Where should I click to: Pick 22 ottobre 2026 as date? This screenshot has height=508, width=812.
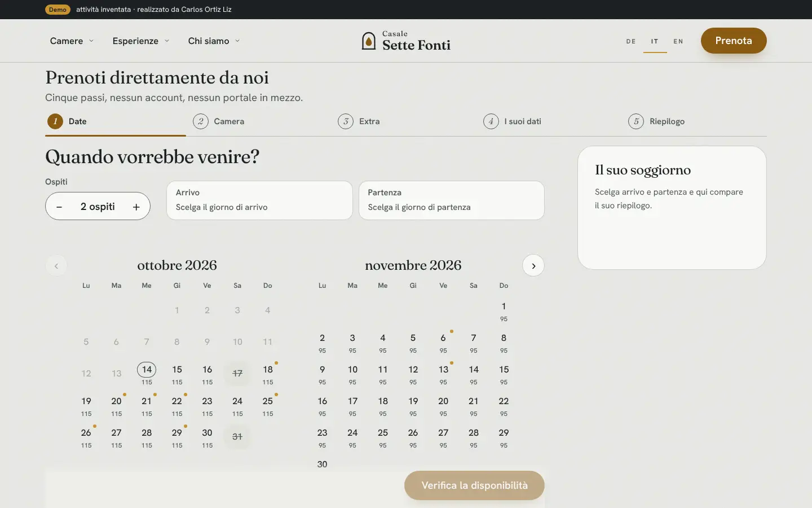pos(177,405)
